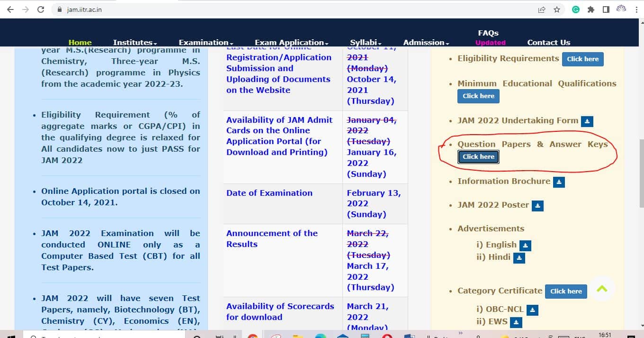Click "JAM 2022 Examination will be conducted" bullet
This screenshot has width=644, height=338.
[120, 250]
